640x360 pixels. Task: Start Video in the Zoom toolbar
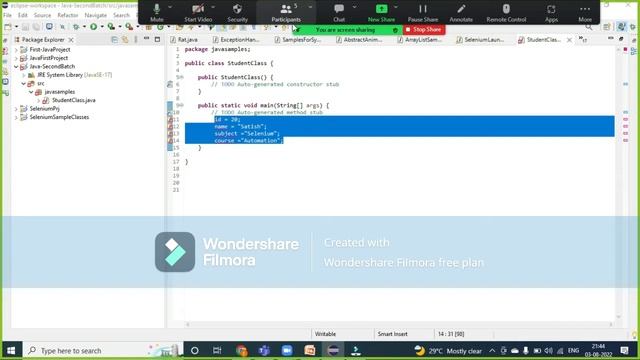coord(198,12)
